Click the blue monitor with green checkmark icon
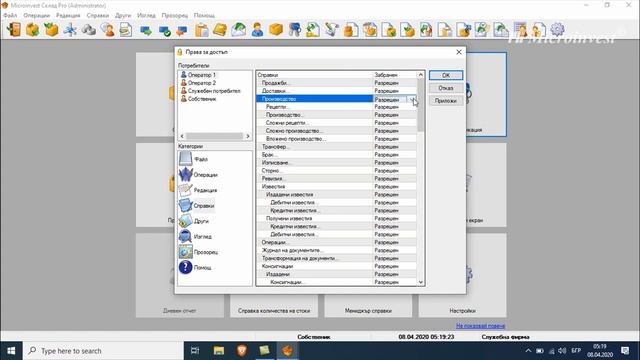The image size is (640, 360). coord(164,31)
